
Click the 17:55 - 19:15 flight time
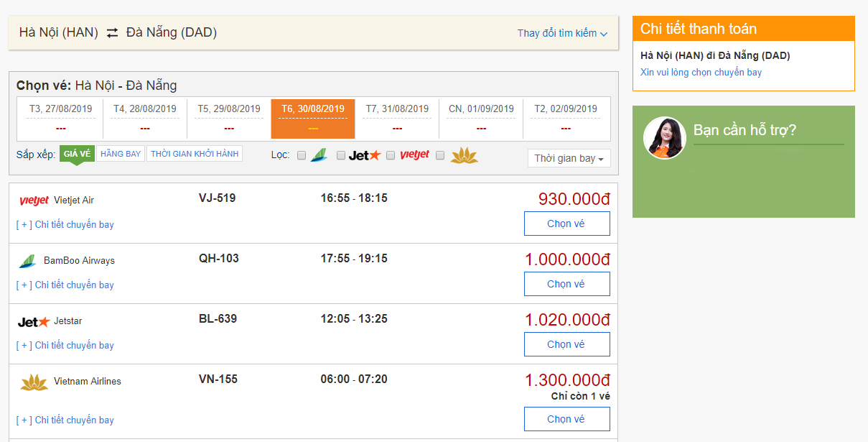[x=354, y=258]
